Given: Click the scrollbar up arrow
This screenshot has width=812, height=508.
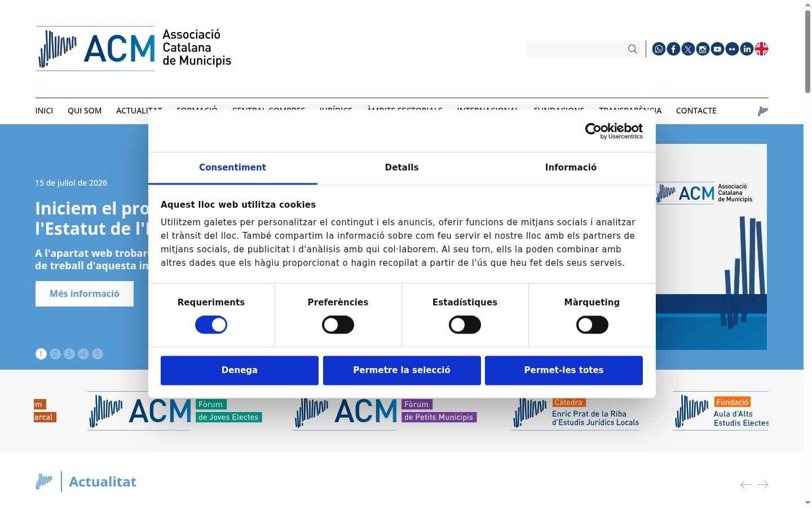Looking at the screenshot, I should click(x=807, y=4).
